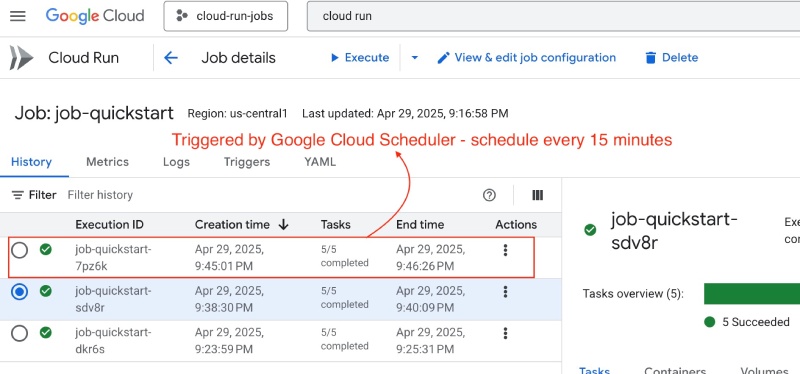The height and width of the screenshot is (374, 800).
Task: Click creation time 9:45:01 PM cell
Action: point(229,258)
